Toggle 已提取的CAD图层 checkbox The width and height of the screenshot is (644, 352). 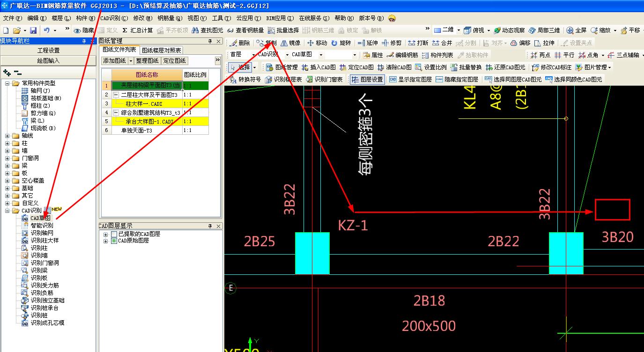[x=114, y=234]
